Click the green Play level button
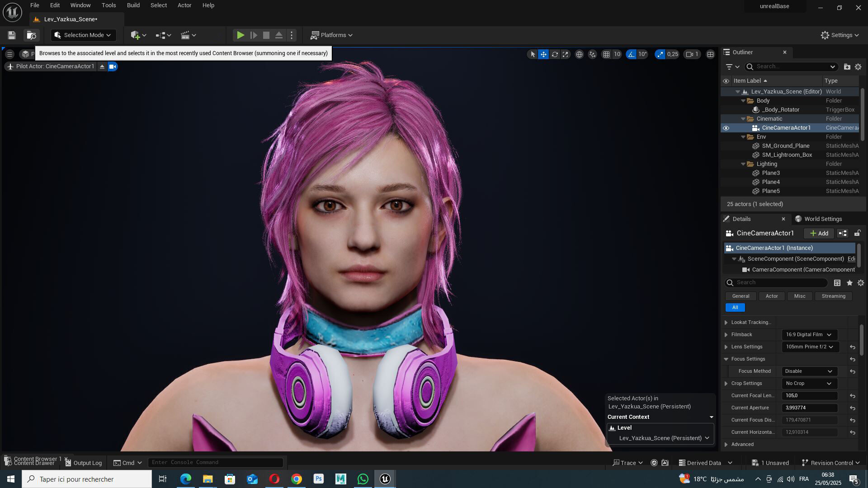This screenshot has width=868, height=488. 241,35
